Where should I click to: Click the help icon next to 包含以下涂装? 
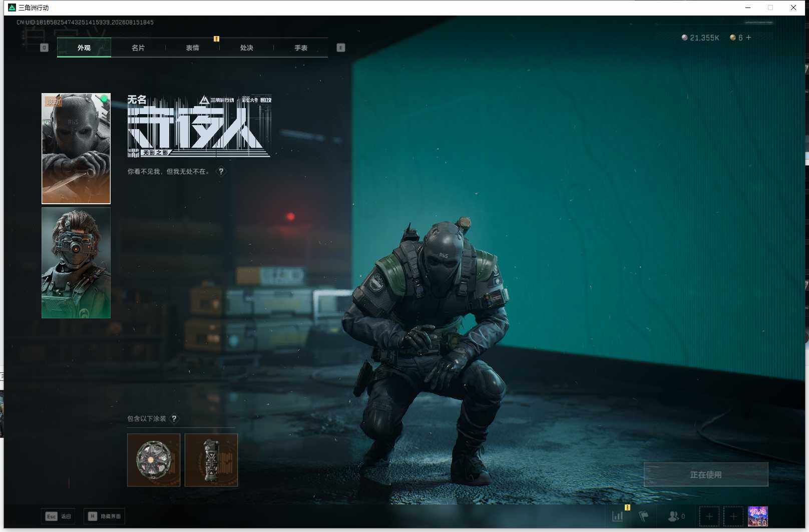coord(174,418)
